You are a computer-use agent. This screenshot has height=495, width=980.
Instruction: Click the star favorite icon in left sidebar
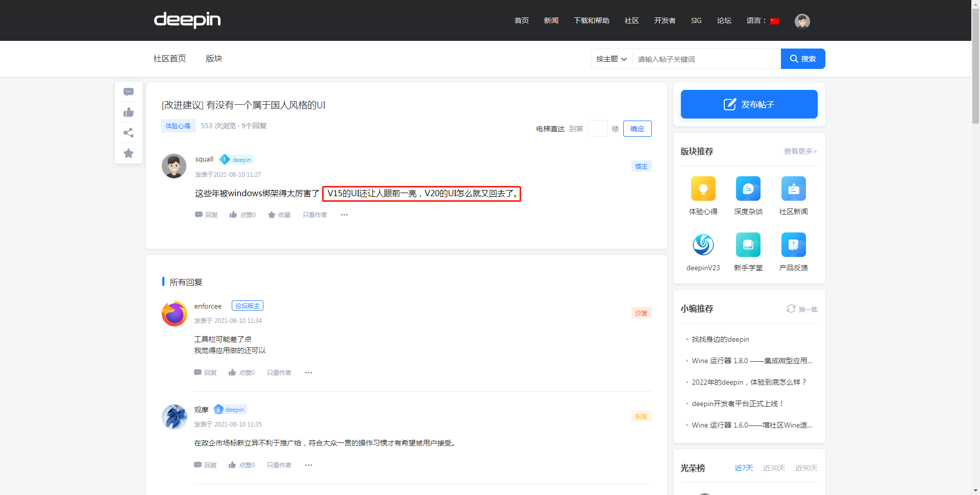[x=129, y=153]
